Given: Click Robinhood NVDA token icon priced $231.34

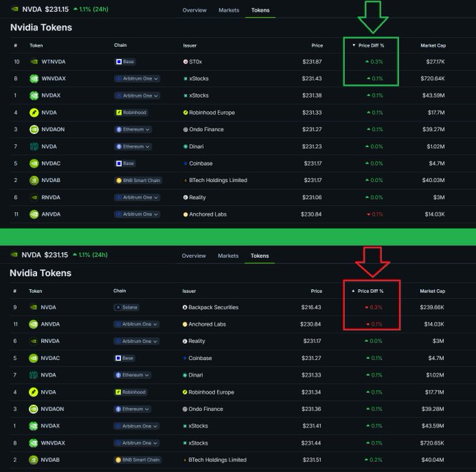Looking at the screenshot, I should point(34,392).
